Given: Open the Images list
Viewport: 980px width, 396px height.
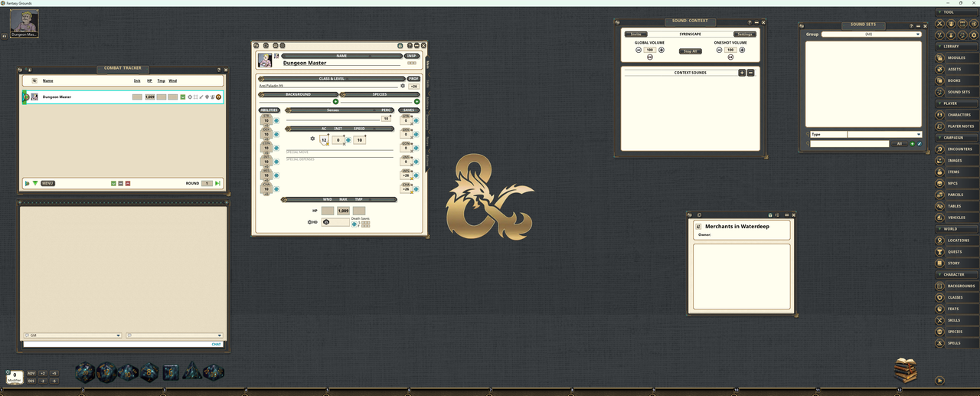Looking at the screenshot, I should 957,160.
